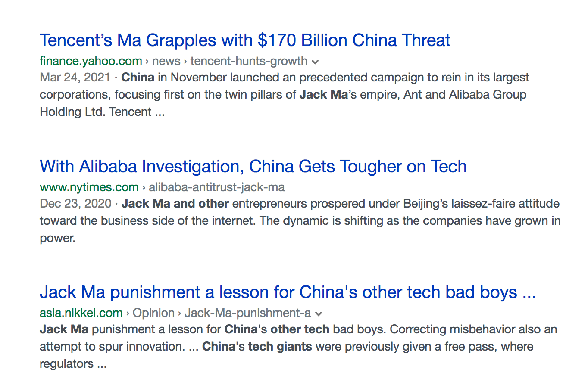Click the Dec 23, 2020 date
The height and width of the screenshot is (391, 588).
75,204
